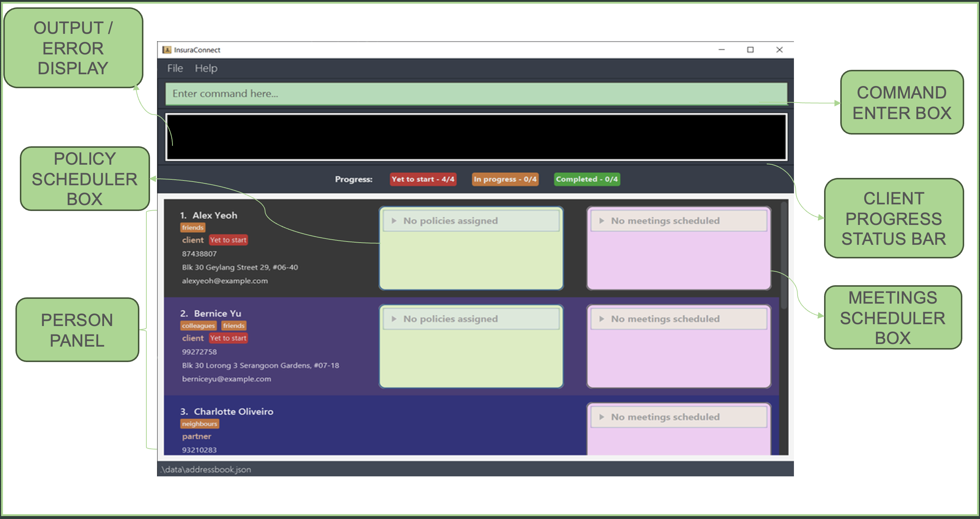Click Alex Yeoh's 'client' role text

coord(193,240)
